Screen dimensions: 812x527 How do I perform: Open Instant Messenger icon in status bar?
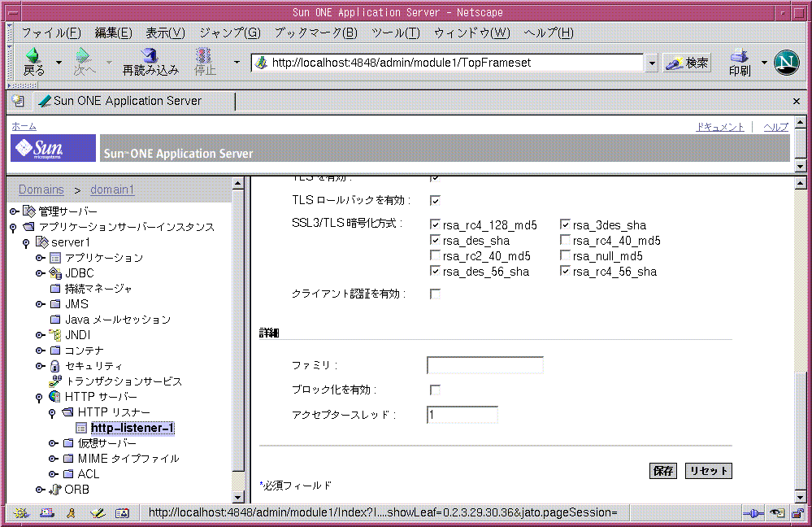point(71,513)
